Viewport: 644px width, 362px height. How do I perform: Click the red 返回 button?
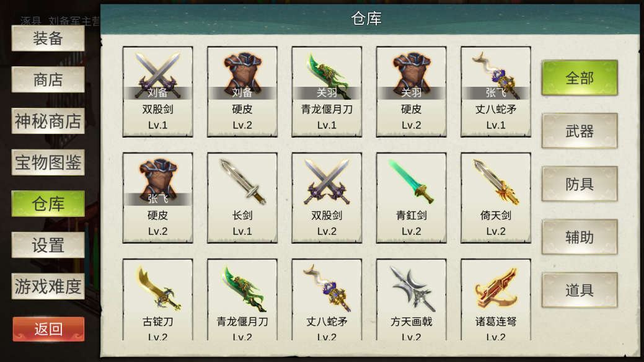tap(48, 329)
